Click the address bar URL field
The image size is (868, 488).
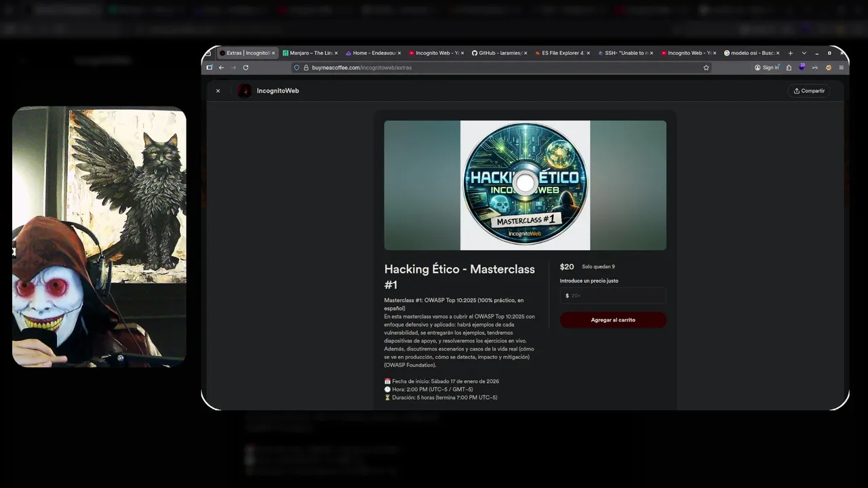tap(502, 68)
